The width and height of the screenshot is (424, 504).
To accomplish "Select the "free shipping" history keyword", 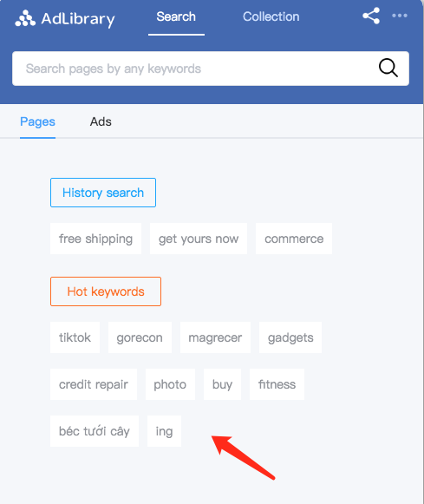I will pyautogui.click(x=95, y=239).
